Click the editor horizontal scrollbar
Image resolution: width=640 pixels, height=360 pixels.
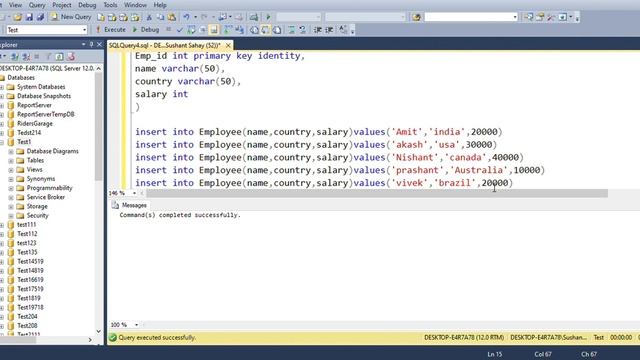point(377,193)
